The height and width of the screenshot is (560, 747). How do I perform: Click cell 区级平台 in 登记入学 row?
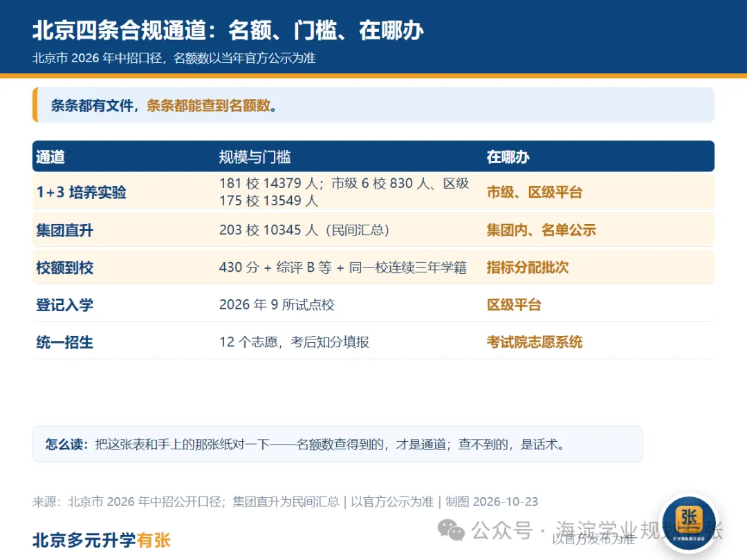[514, 305]
